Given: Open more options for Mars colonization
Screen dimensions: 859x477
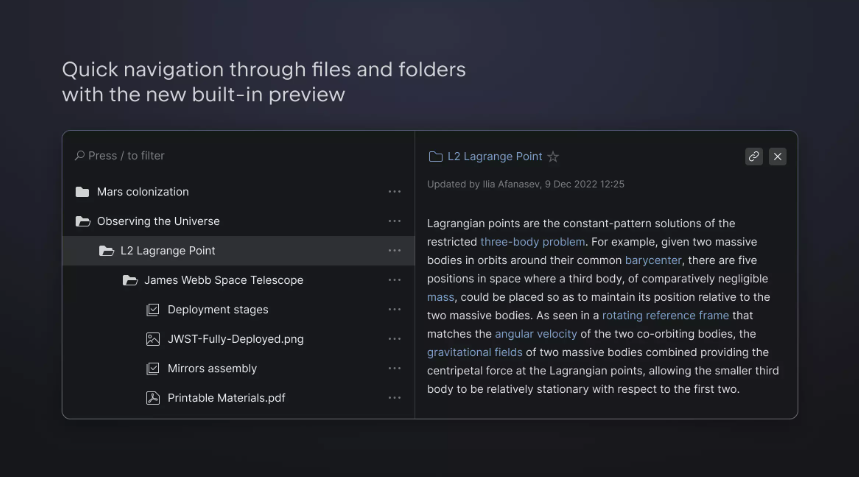Looking at the screenshot, I should click(x=395, y=192).
